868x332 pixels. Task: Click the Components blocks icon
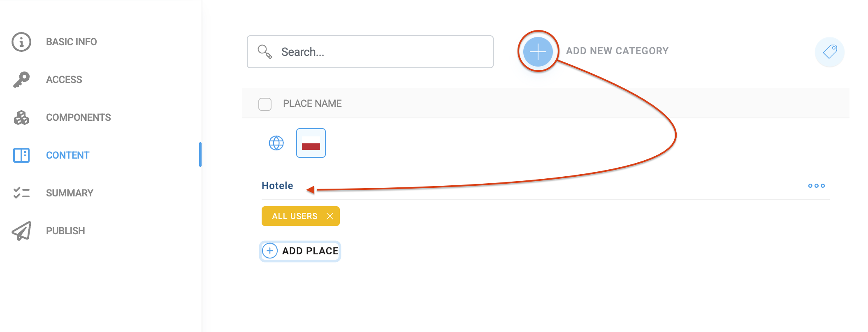click(x=21, y=118)
